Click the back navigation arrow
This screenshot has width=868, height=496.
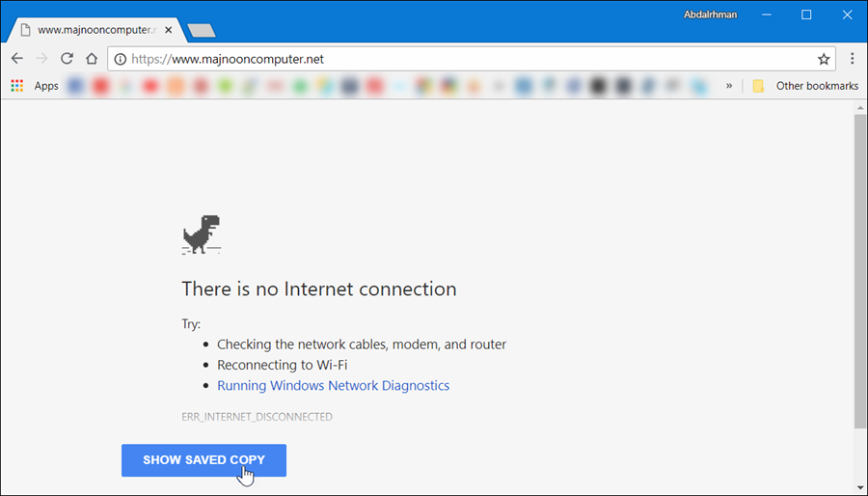pos(16,59)
